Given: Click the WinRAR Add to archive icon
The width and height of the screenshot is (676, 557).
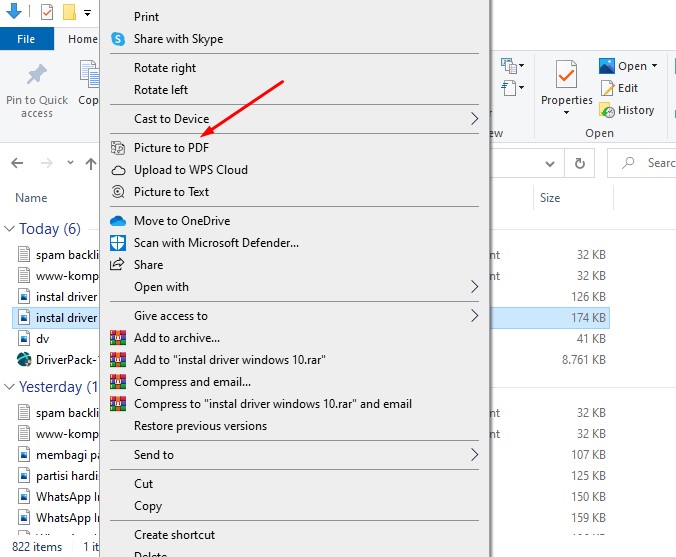Looking at the screenshot, I should [118, 338].
